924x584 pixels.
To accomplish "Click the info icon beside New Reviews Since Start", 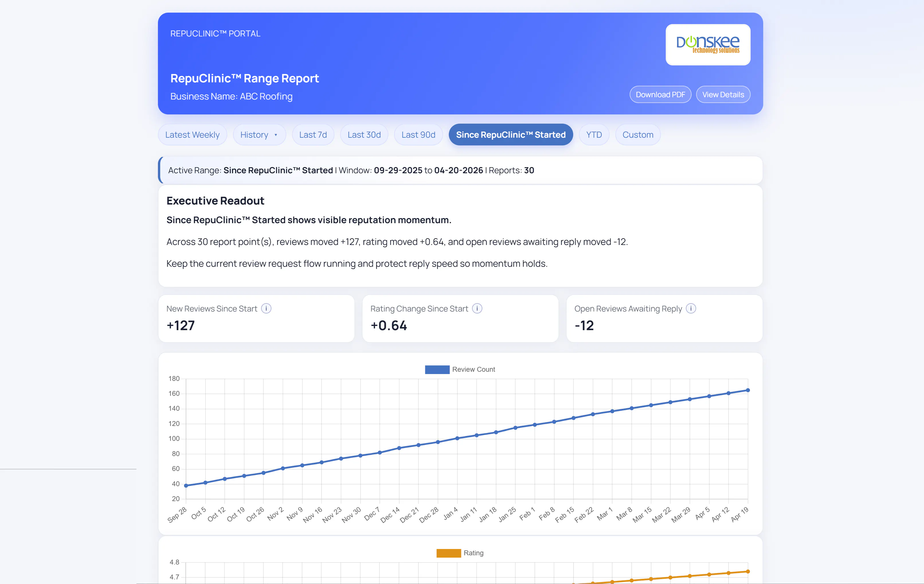I will point(266,308).
